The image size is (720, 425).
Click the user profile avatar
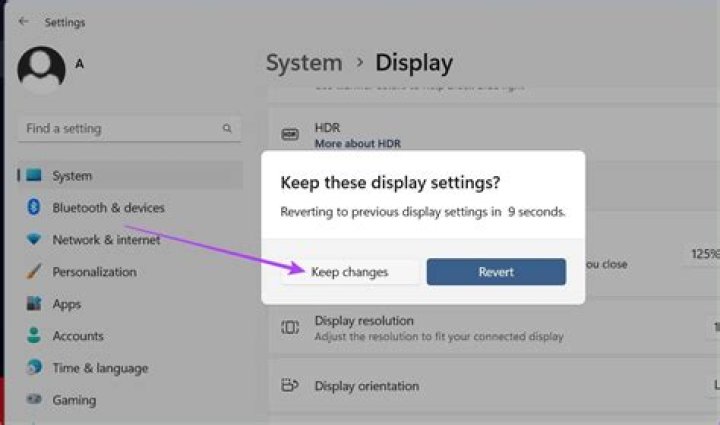click(x=41, y=69)
